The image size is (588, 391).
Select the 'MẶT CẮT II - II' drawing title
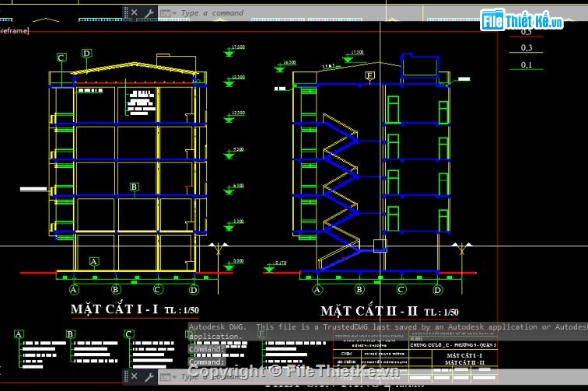coord(369,311)
